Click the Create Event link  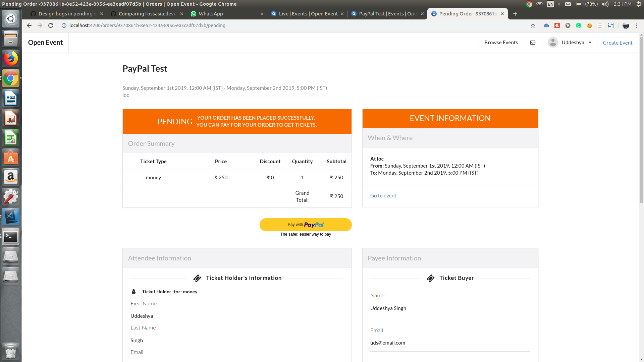(618, 43)
